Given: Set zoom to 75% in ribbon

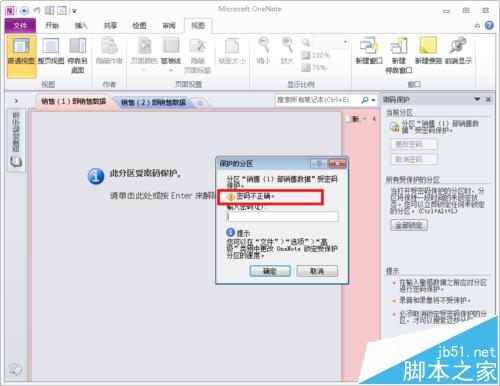Looking at the screenshot, I should (314, 68).
